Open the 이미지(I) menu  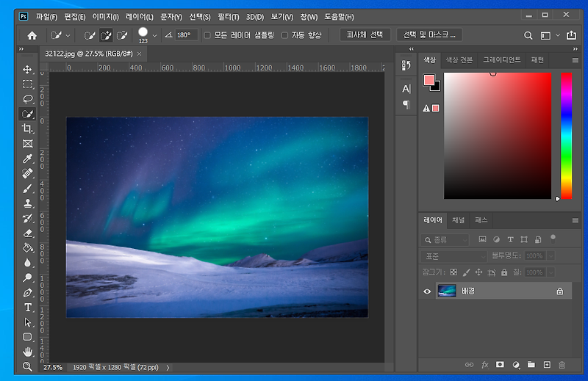[105, 17]
